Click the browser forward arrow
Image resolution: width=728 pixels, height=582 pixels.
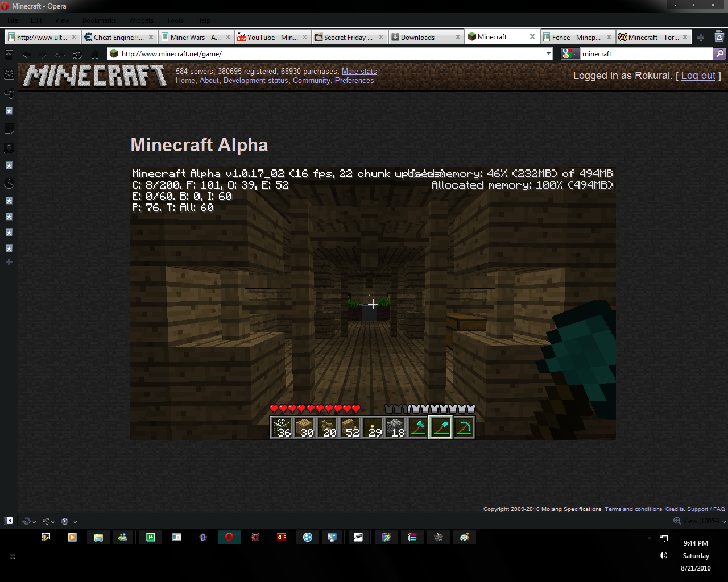pyautogui.click(x=43, y=55)
